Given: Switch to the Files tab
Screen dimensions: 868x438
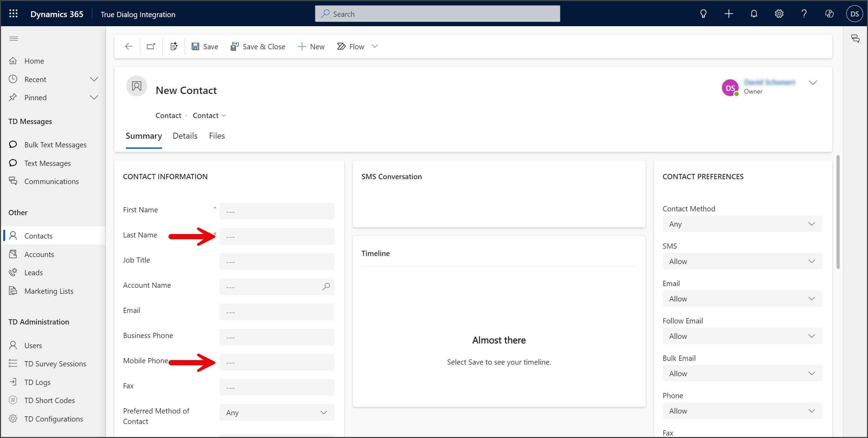Looking at the screenshot, I should click(x=217, y=136).
